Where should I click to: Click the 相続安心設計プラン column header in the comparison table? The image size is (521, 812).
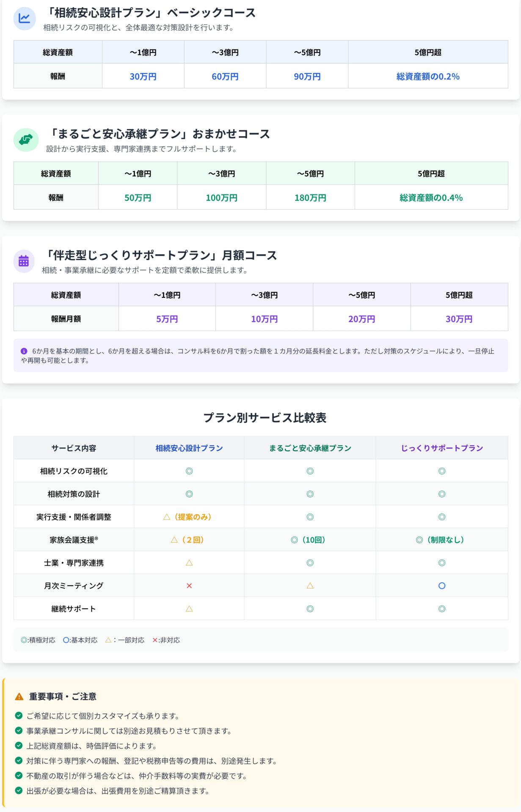(189, 448)
